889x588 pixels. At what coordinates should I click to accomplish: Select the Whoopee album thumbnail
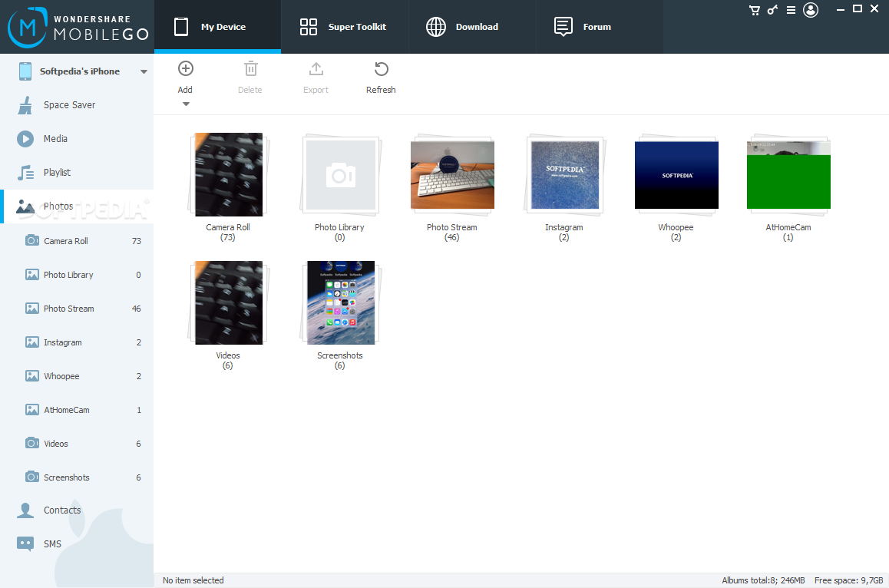coord(676,175)
